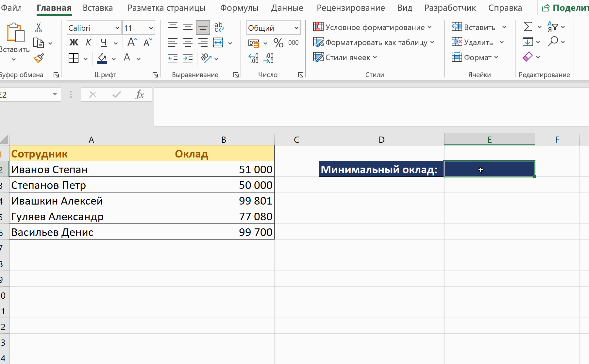Click inside the formula bar input
The image size is (589, 364).
coord(371,107)
